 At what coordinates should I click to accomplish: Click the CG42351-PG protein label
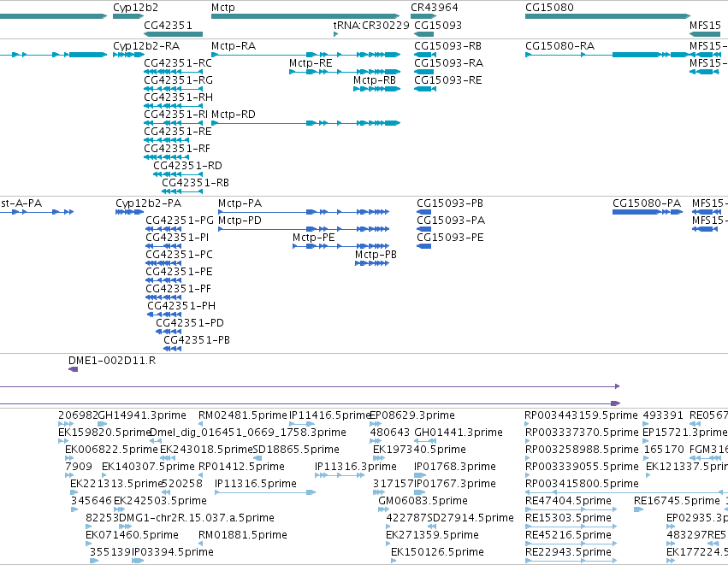180,221
